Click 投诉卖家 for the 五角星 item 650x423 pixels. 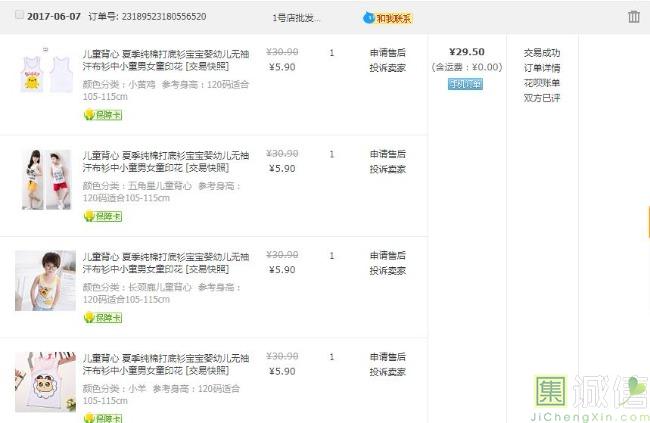[387, 169]
